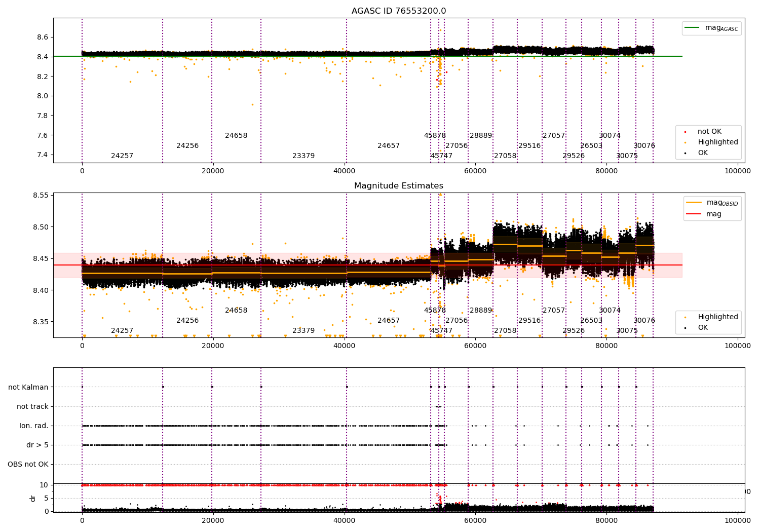Click the 'OBS not OK' axis label
The width and height of the screenshot is (760, 532).
28,464
